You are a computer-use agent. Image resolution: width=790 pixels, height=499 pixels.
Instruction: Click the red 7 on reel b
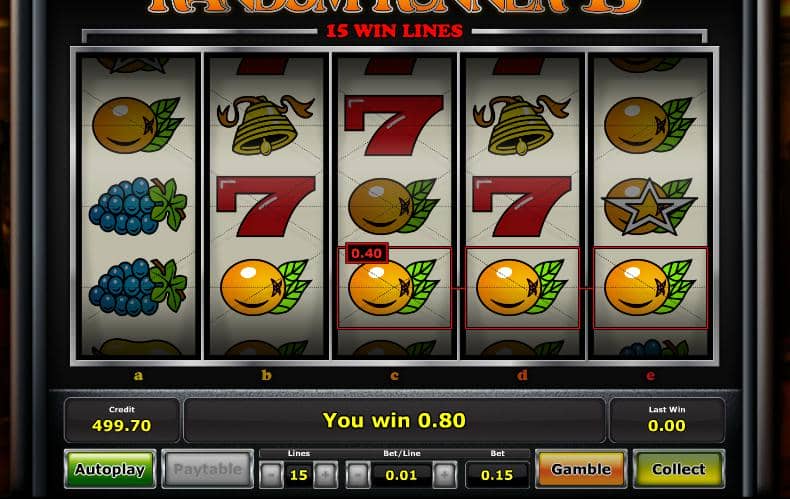click(266, 206)
